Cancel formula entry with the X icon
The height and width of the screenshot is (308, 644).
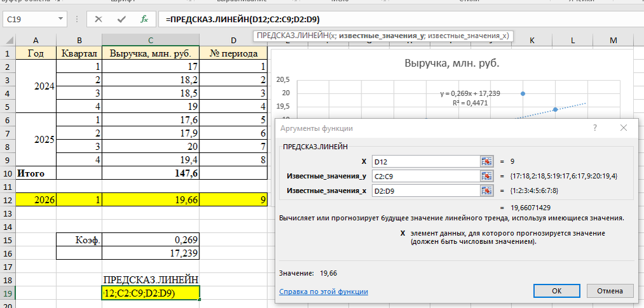pos(98,19)
